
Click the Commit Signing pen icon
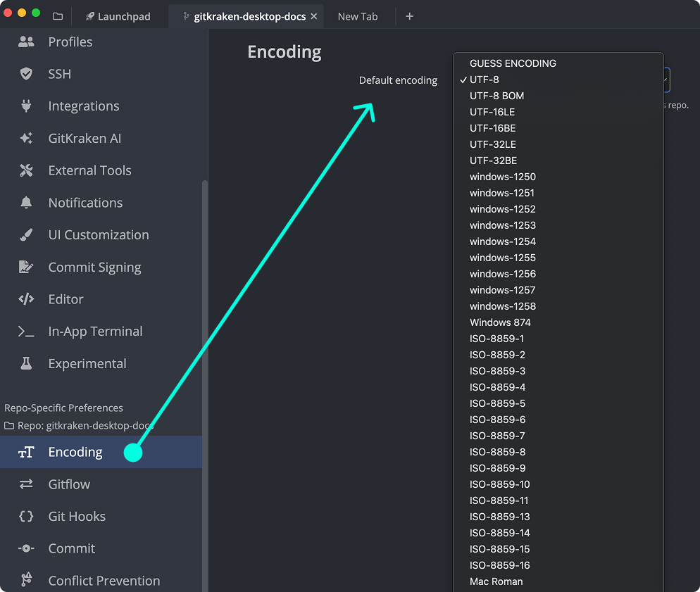coord(26,267)
